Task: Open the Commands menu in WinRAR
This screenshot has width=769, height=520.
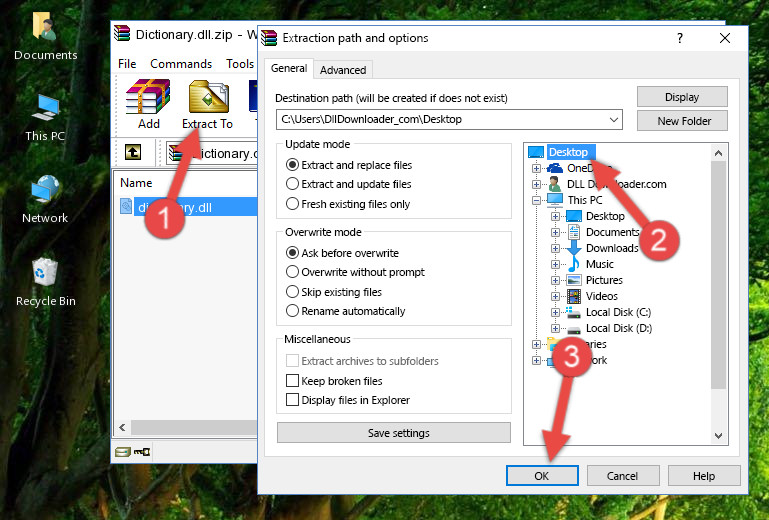Action: click(181, 64)
